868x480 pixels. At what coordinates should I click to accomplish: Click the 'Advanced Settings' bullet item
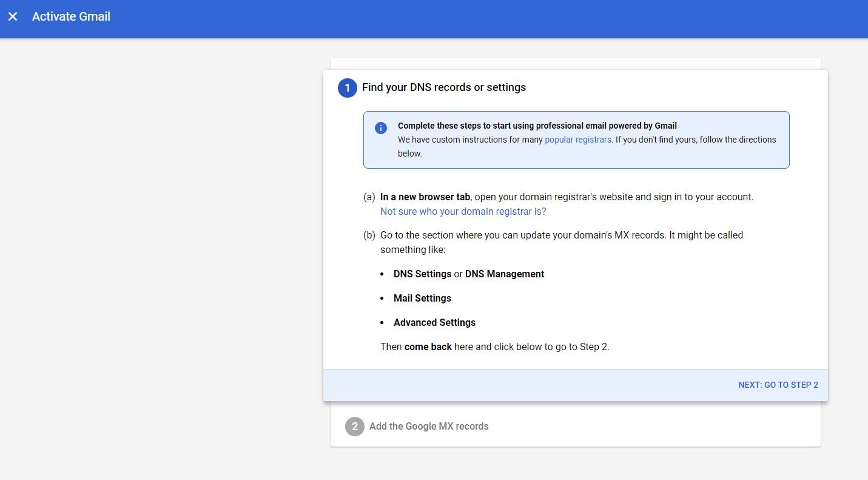[434, 322]
